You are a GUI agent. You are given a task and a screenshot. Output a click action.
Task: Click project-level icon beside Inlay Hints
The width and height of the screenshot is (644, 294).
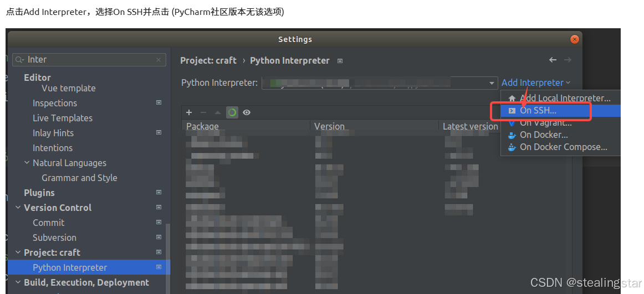pos(159,132)
